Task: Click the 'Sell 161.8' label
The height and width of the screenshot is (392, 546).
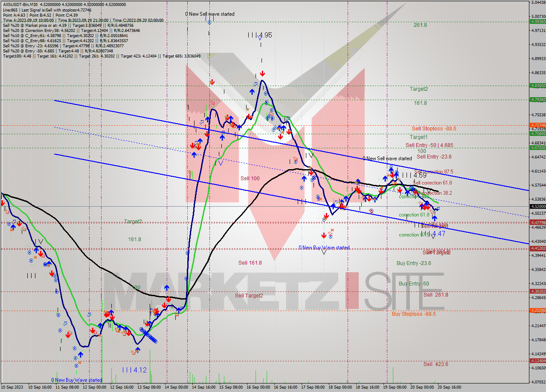Action: pos(250,263)
